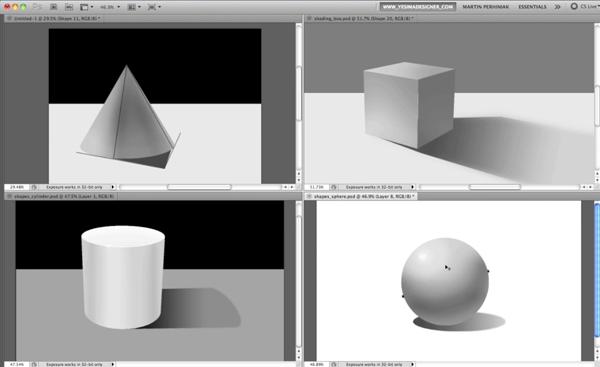Screen dimensions: 600x367
Task: Click 'Exposure works in 32-bit only' in Untitled-1
Action: [x=74, y=187]
